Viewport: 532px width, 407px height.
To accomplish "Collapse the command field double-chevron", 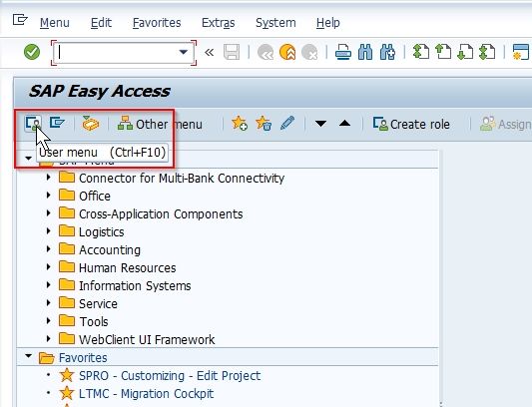I will (x=210, y=52).
